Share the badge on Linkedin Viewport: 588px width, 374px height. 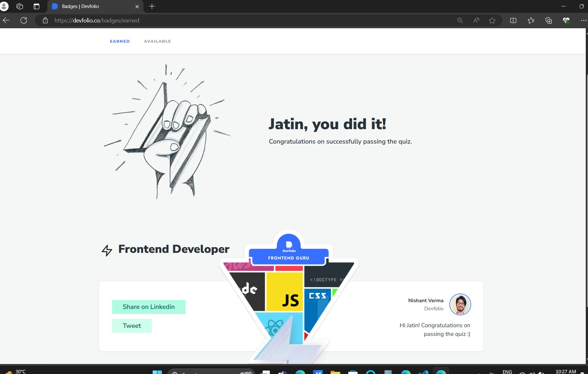point(149,307)
